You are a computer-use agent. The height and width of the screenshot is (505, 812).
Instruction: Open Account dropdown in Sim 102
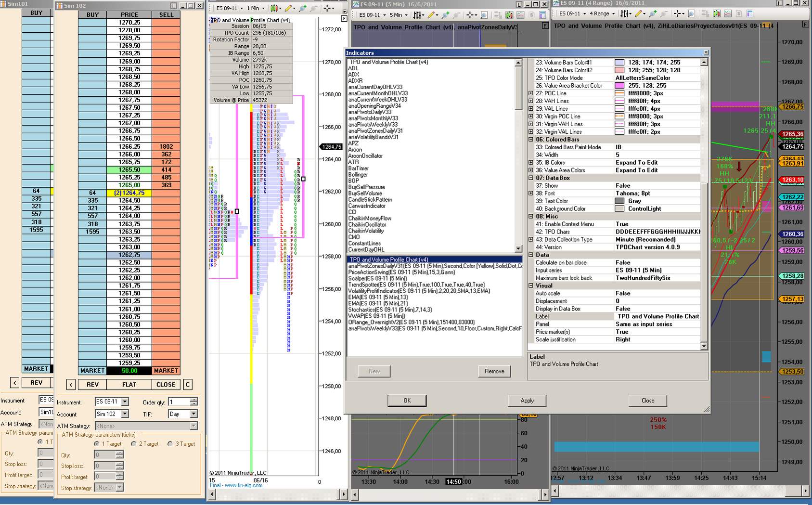point(125,414)
